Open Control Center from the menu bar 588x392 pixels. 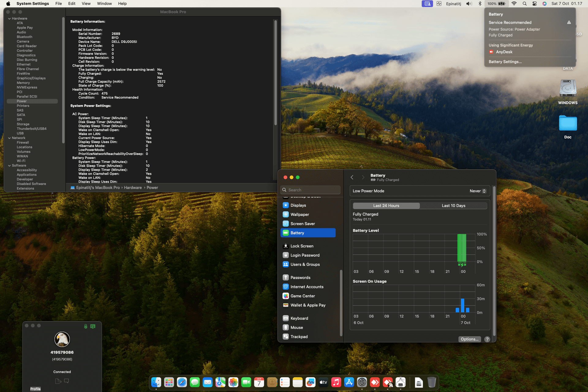pos(534,4)
